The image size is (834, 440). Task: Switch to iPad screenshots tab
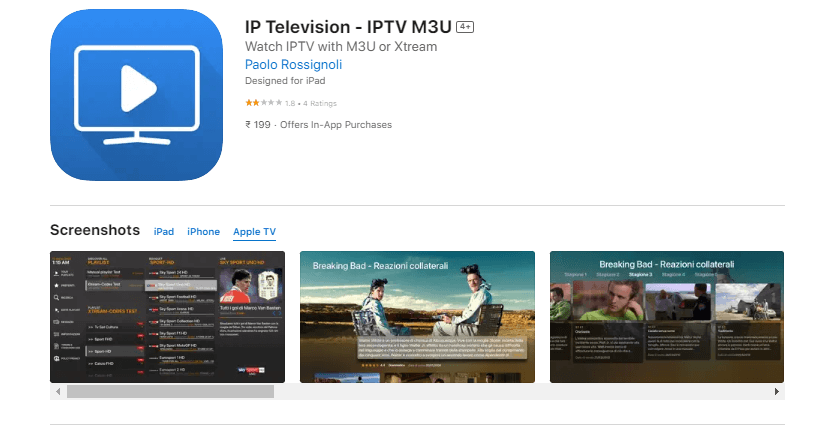[164, 231]
